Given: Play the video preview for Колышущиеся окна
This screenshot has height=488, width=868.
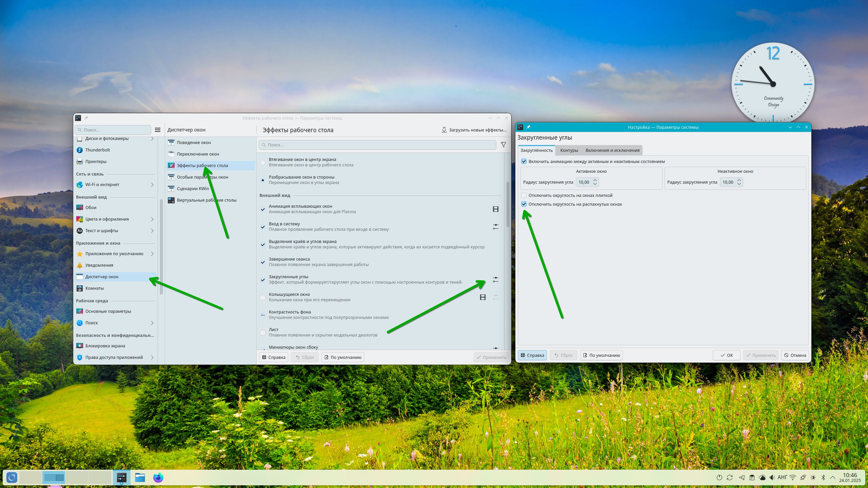Looking at the screenshot, I should coord(482,297).
